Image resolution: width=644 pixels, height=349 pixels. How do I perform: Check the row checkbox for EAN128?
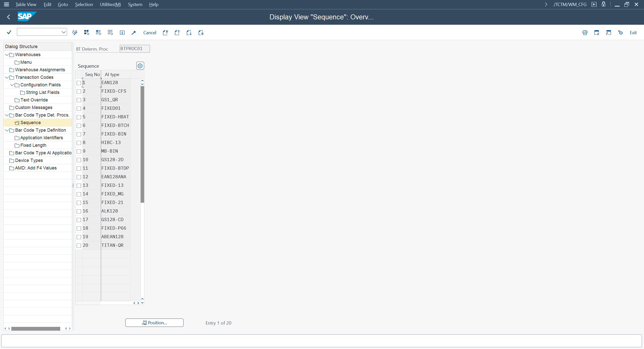tap(79, 83)
